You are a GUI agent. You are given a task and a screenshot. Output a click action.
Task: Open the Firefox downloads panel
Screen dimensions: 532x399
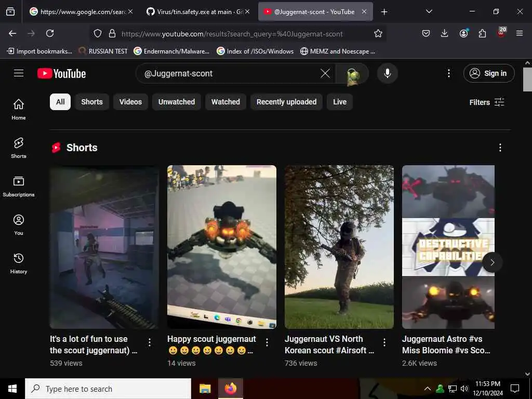tap(445, 33)
